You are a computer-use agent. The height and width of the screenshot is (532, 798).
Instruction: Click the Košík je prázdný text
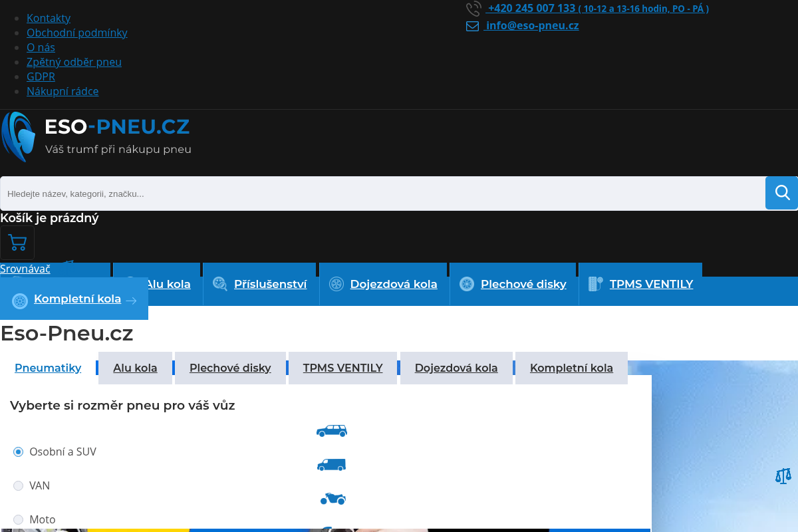point(49,217)
